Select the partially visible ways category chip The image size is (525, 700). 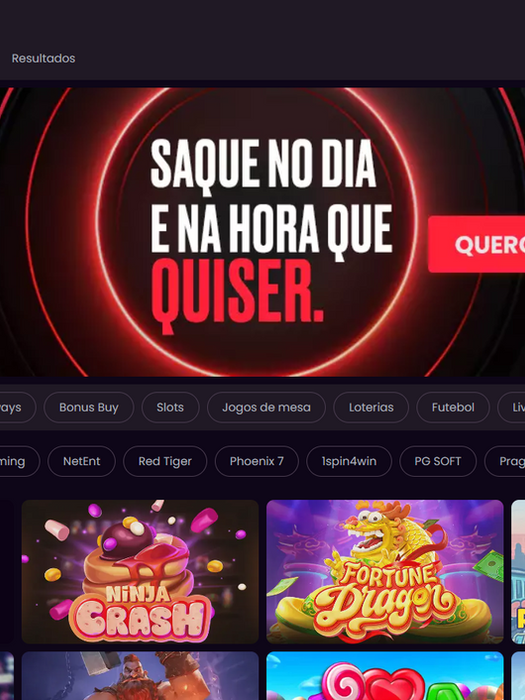[17, 407]
